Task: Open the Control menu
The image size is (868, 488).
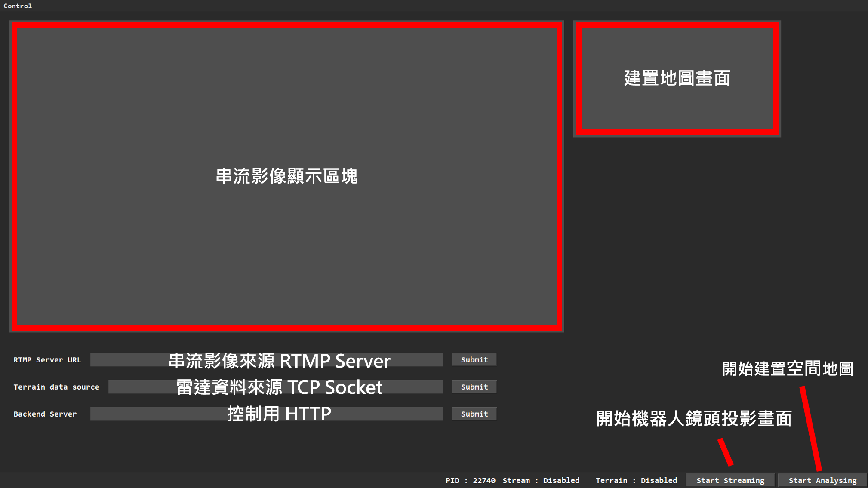Action: coord(18,6)
